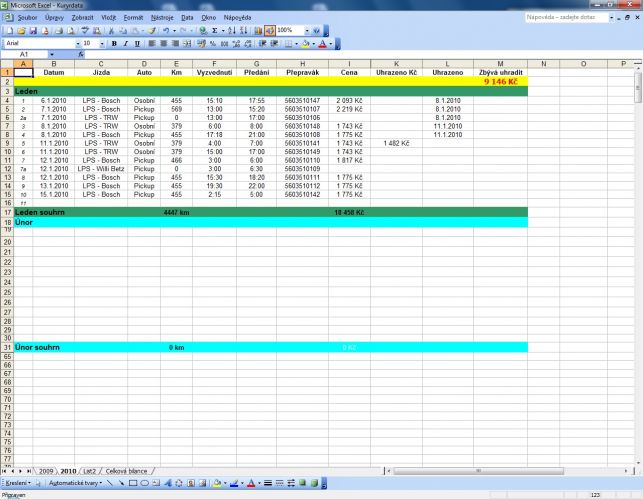This screenshot has width=643, height=499.
Task: Go to the first sheet tab with the navigation arrow
Action: click(5, 471)
